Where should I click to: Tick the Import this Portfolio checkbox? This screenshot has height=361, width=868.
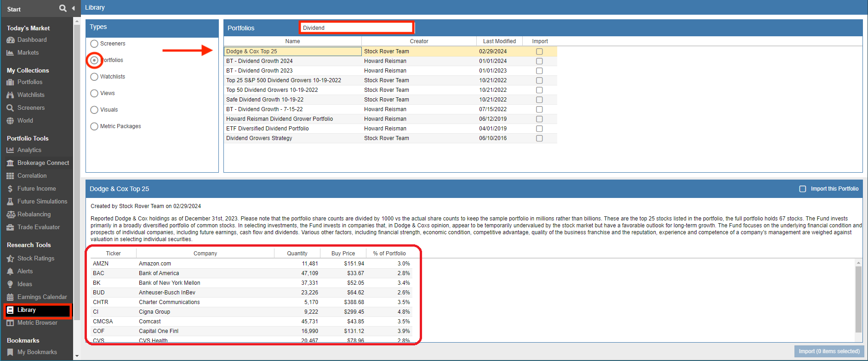[x=803, y=189]
